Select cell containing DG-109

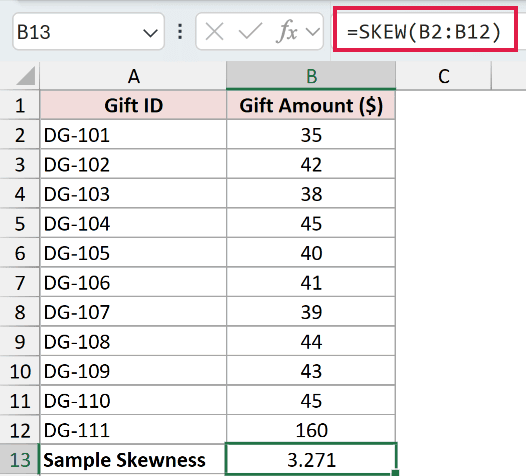[x=133, y=371]
